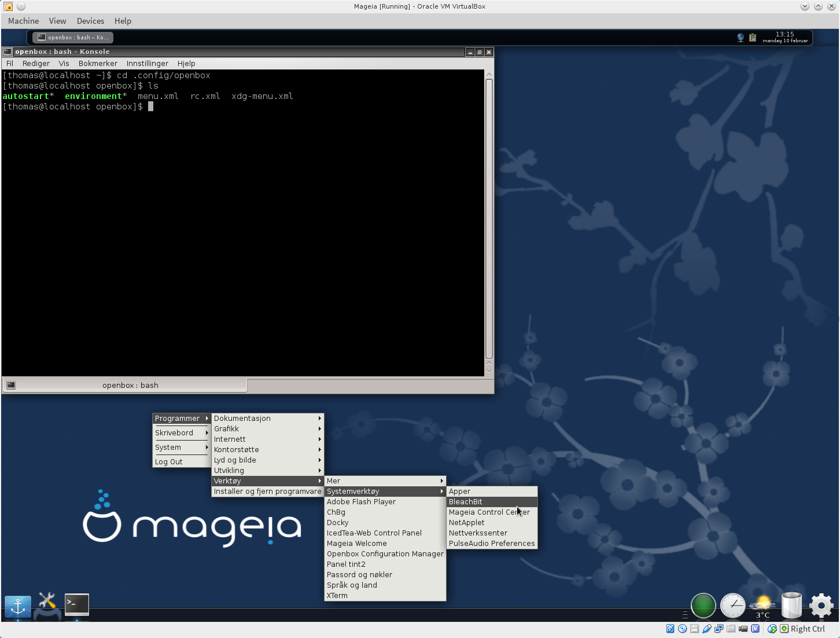Open the Docky anchor icon in dock

pyautogui.click(x=18, y=606)
